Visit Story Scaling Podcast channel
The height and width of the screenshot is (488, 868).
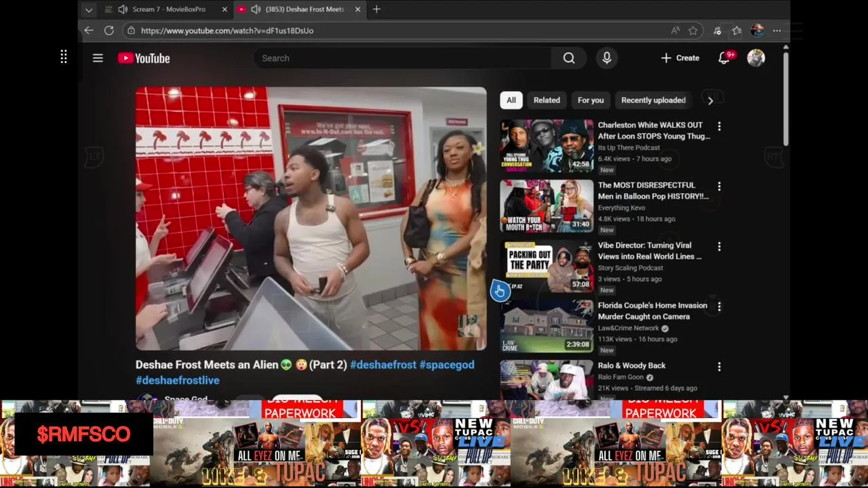click(x=631, y=268)
